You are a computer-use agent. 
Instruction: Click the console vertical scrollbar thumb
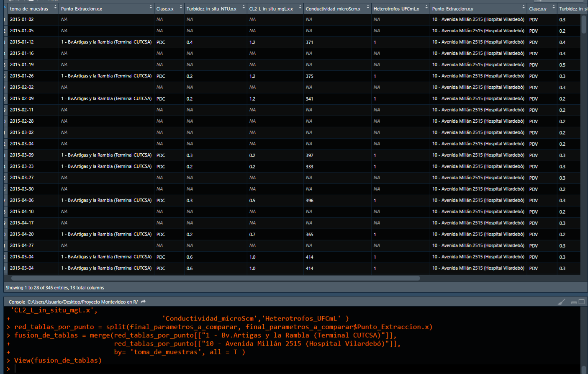point(584,369)
